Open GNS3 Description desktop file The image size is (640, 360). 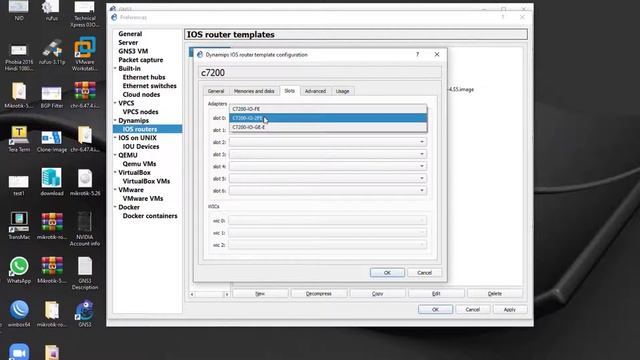point(84,273)
